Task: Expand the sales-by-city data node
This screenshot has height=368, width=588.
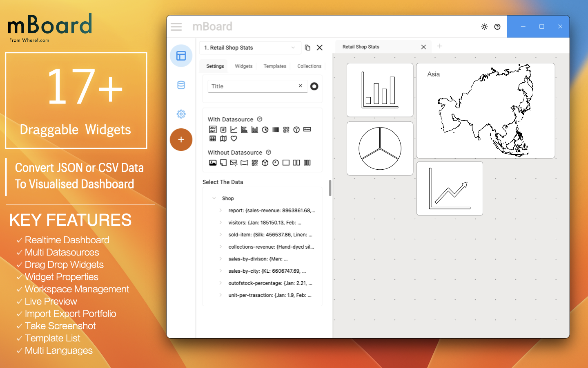Action: pos(220,271)
